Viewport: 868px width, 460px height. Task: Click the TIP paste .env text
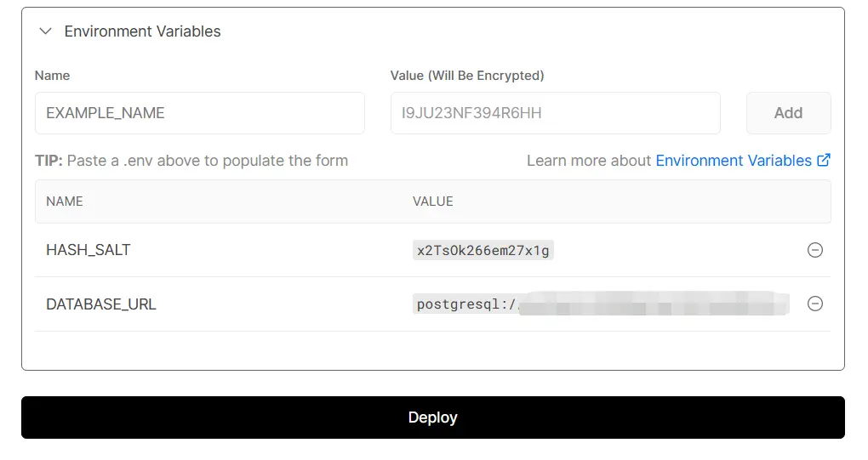[x=191, y=161]
